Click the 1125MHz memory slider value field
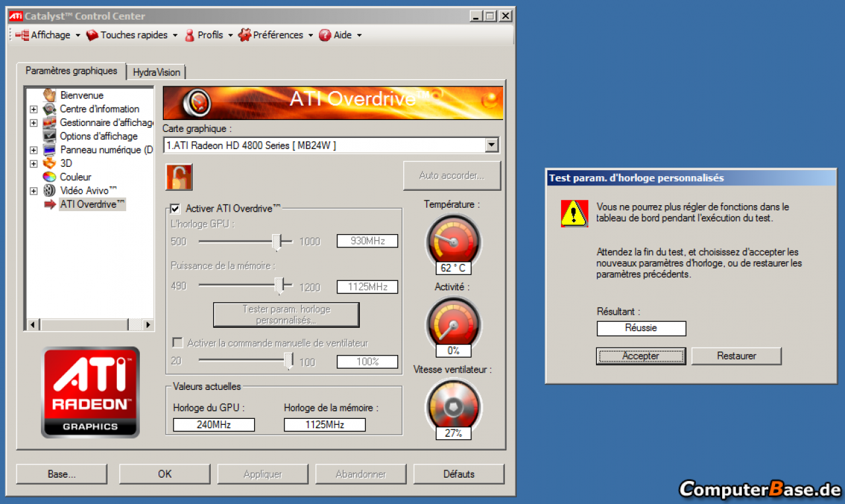Viewport: 845px width, 504px height. [368, 286]
